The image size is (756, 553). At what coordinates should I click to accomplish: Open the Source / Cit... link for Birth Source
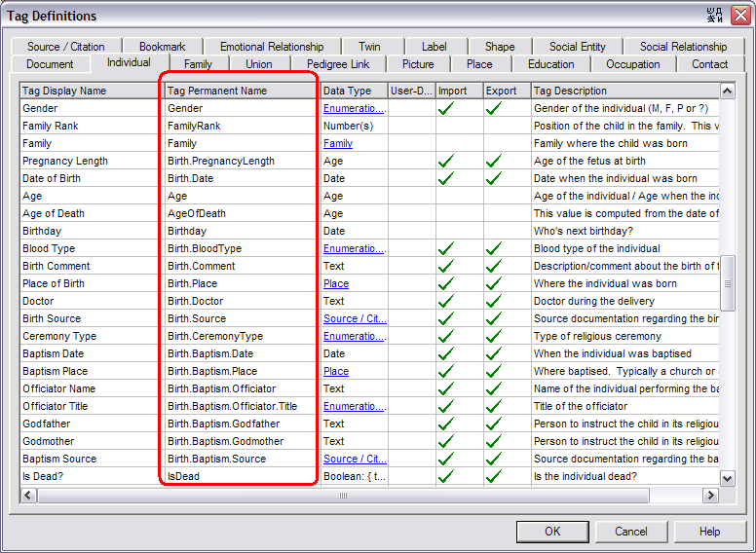[x=355, y=319]
